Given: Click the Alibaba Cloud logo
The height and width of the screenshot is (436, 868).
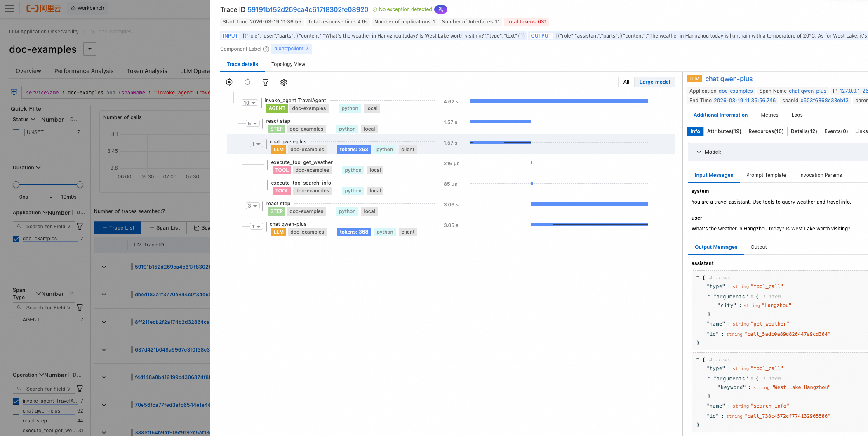Looking at the screenshot, I should pos(43,8).
